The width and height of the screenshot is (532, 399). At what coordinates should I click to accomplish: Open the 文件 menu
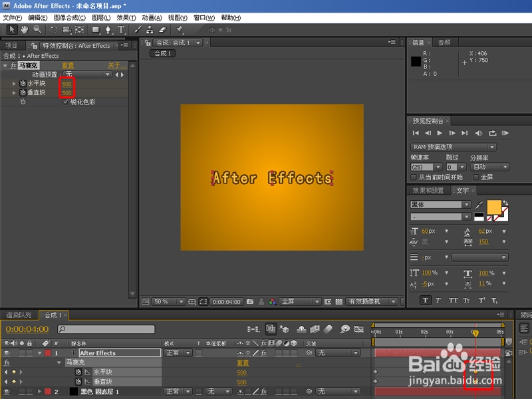13,18
